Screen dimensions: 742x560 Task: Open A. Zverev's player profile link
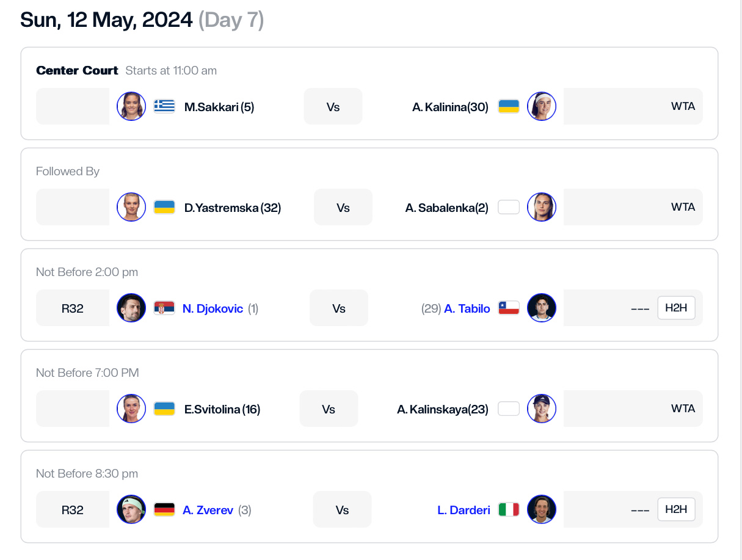coord(208,510)
